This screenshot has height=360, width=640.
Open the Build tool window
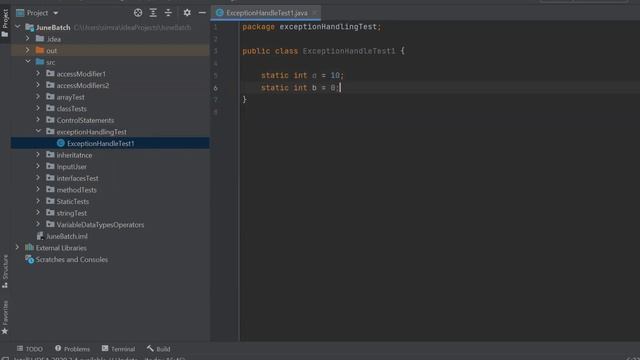pos(158,349)
